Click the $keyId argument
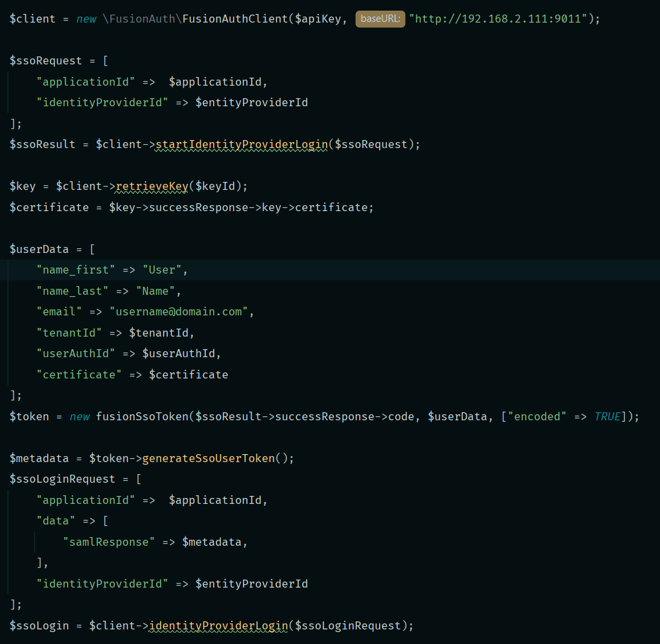 point(215,186)
